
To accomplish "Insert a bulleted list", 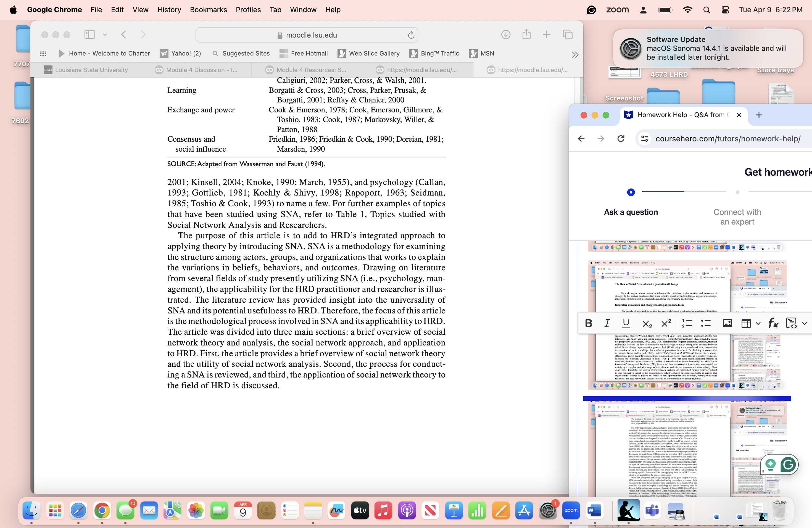I will (706, 323).
